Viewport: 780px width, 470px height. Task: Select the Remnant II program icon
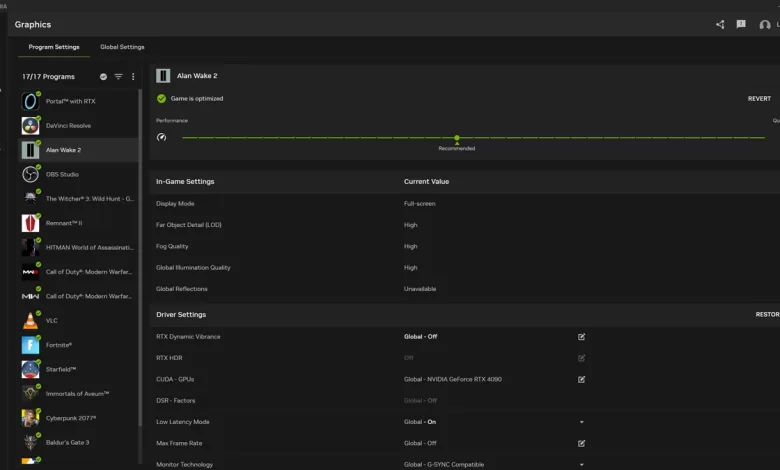pos(30,223)
